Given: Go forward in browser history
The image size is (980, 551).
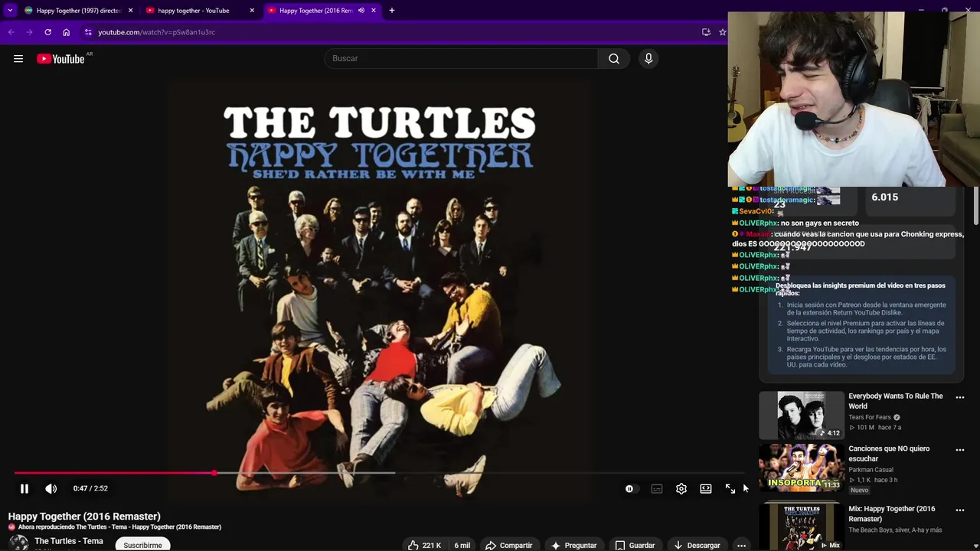Looking at the screenshot, I should [29, 32].
